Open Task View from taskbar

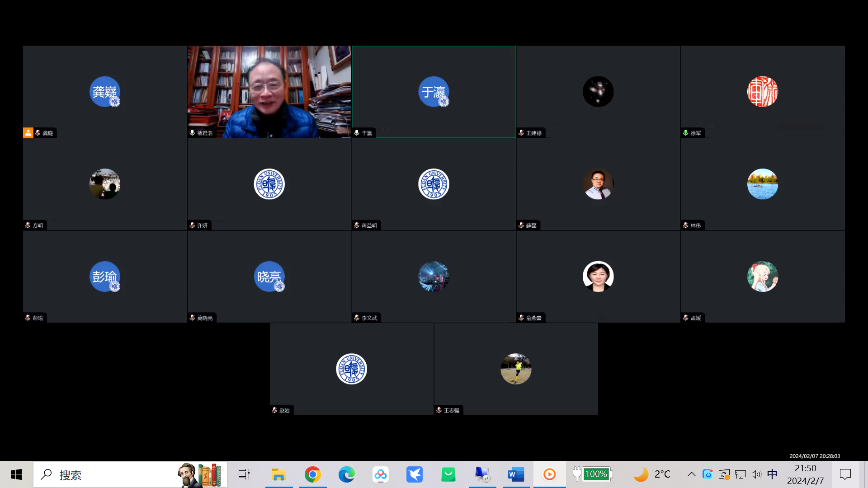click(244, 474)
